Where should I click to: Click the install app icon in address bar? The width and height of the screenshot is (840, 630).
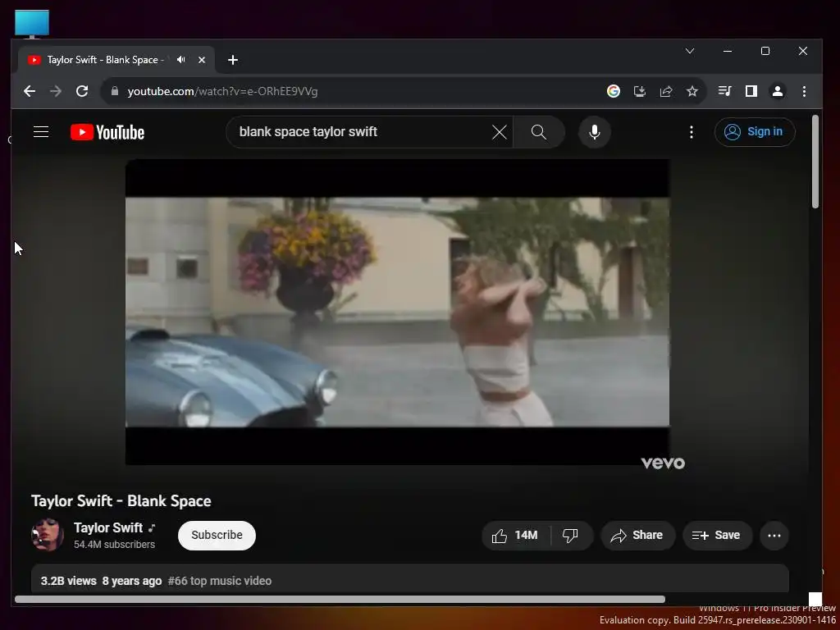640,91
